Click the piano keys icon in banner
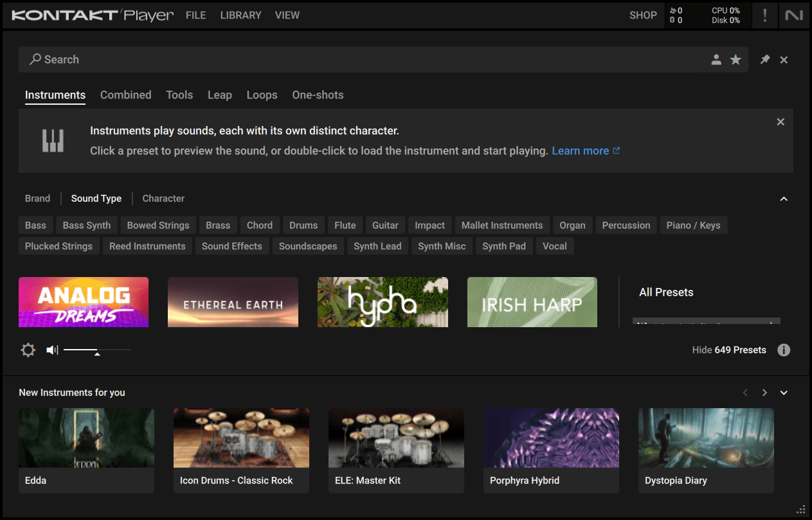Viewport: 812px width, 520px height. tap(53, 141)
